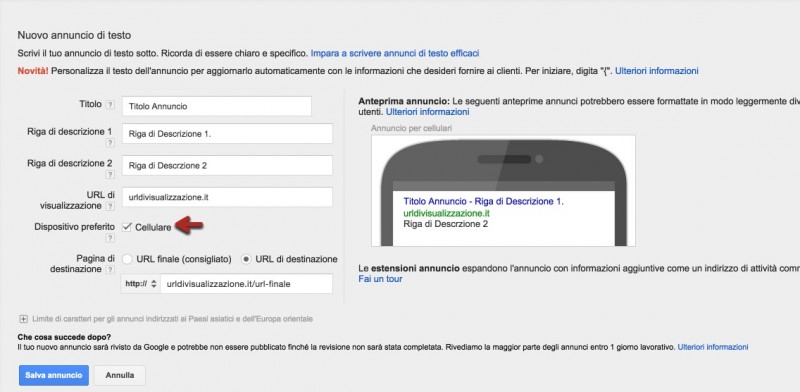Click green urldivisualizzazione.it in phone preview
Screen dimensions: 800x392
click(446, 213)
